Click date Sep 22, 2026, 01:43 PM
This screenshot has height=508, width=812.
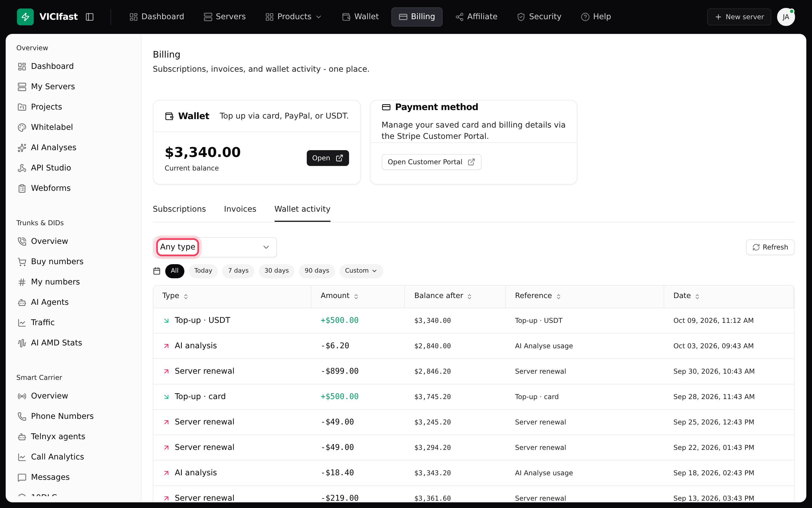click(x=714, y=448)
